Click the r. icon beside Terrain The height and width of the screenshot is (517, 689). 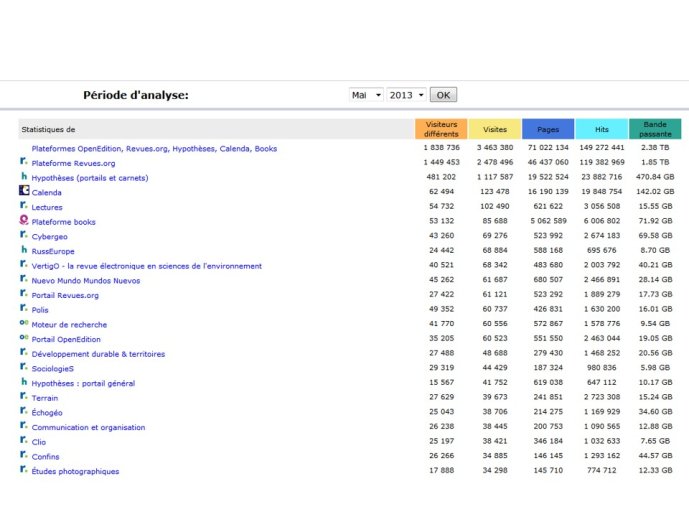pyautogui.click(x=24, y=396)
